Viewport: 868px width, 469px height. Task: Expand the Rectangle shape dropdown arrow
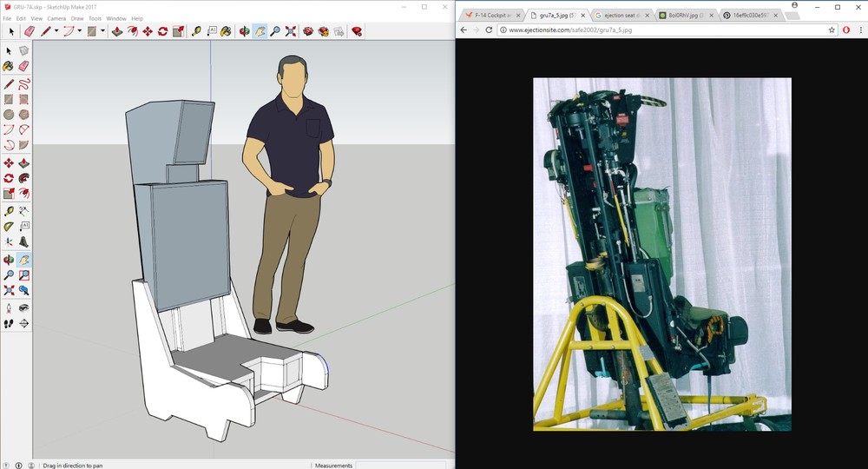point(102,31)
